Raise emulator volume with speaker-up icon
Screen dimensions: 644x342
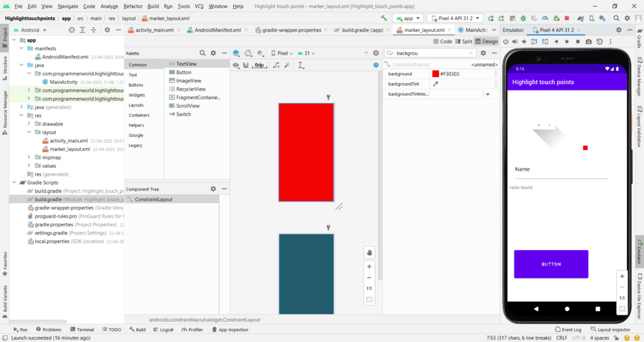515,41
